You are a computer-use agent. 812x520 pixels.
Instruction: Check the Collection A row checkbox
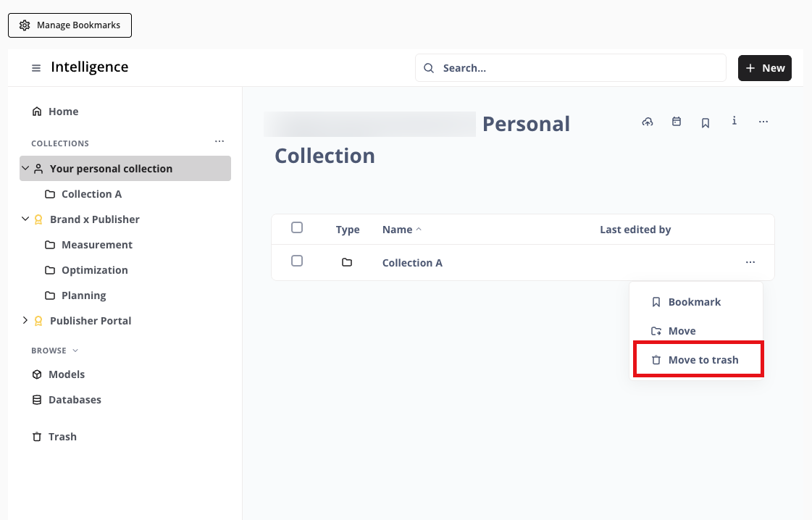(x=297, y=261)
